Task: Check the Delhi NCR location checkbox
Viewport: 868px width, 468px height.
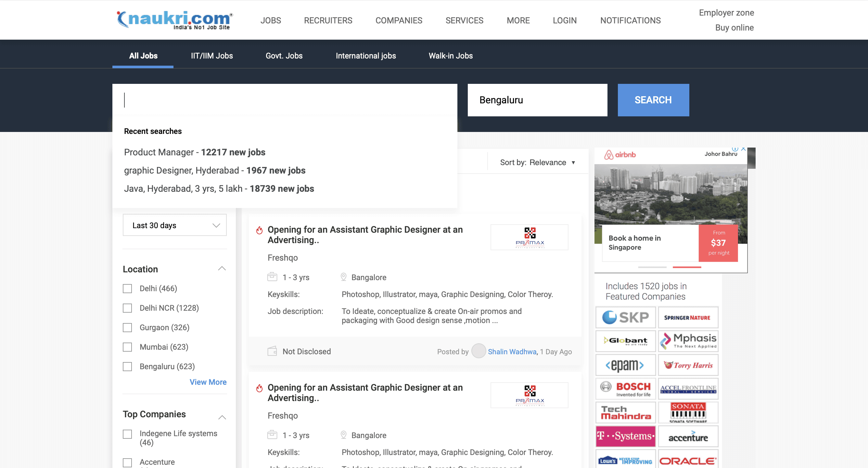Action: coord(127,308)
